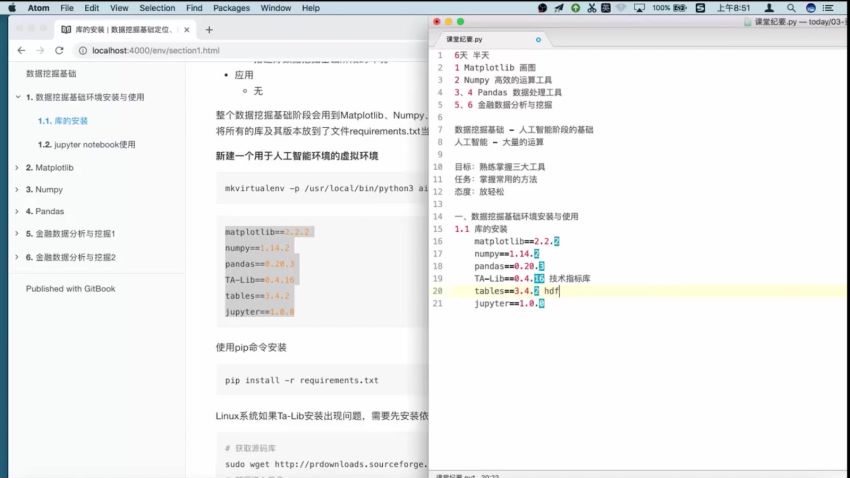The image size is (850, 478).
Task: Expand the 6. 金融数据分析与挖掘2 arrow
Action: click(x=17, y=257)
